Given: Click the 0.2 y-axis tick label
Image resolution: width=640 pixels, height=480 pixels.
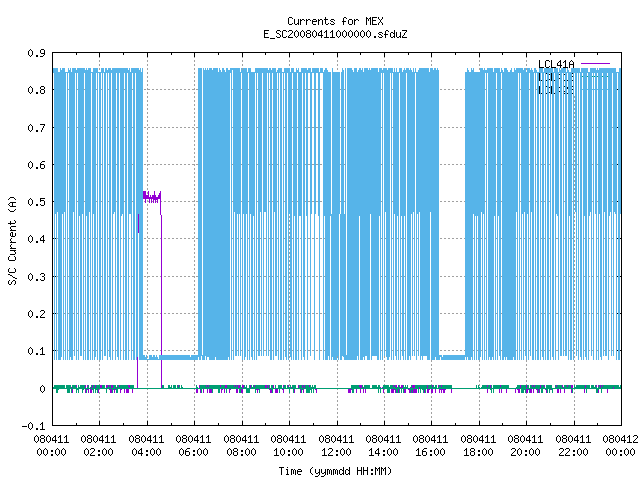Looking at the screenshot, I should (x=36, y=314).
